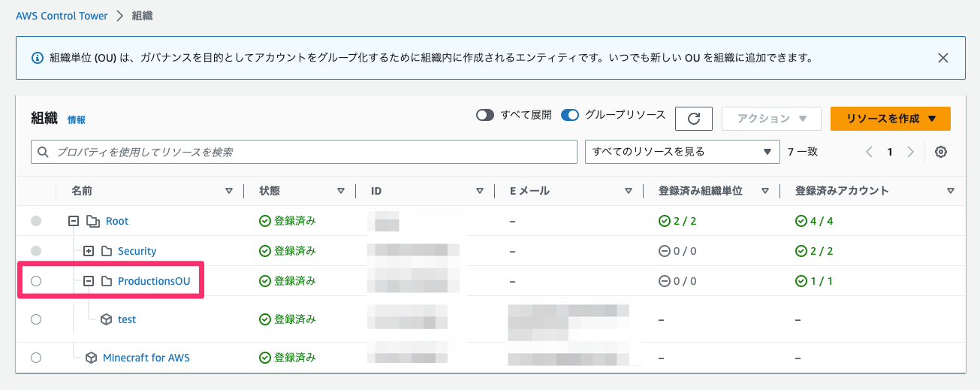Open the ProductionsOU link

point(154,281)
